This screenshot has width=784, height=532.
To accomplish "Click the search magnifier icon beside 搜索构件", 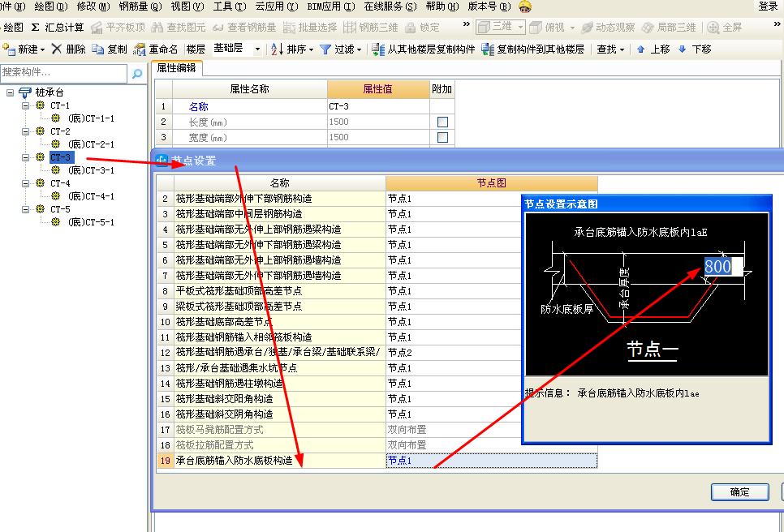I will click(x=137, y=74).
